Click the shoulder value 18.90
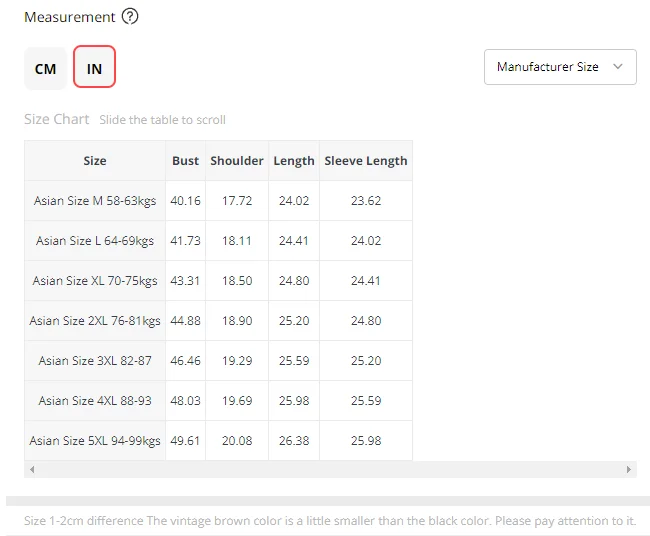This screenshot has height=536, width=650. click(x=237, y=321)
